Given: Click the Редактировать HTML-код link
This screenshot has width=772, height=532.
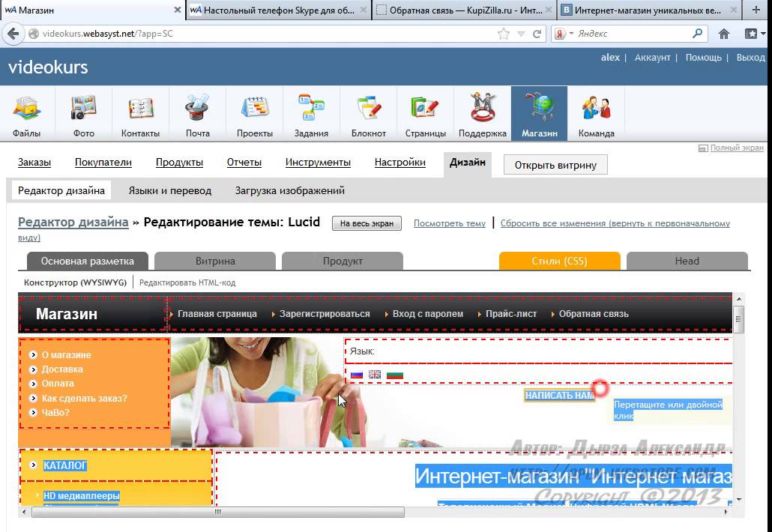Looking at the screenshot, I should coord(187,282).
